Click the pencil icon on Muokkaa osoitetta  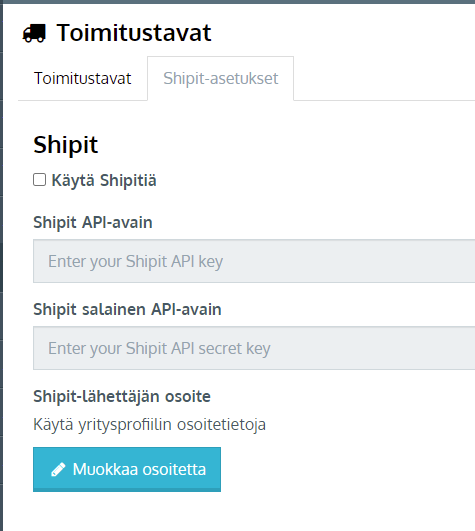point(58,469)
